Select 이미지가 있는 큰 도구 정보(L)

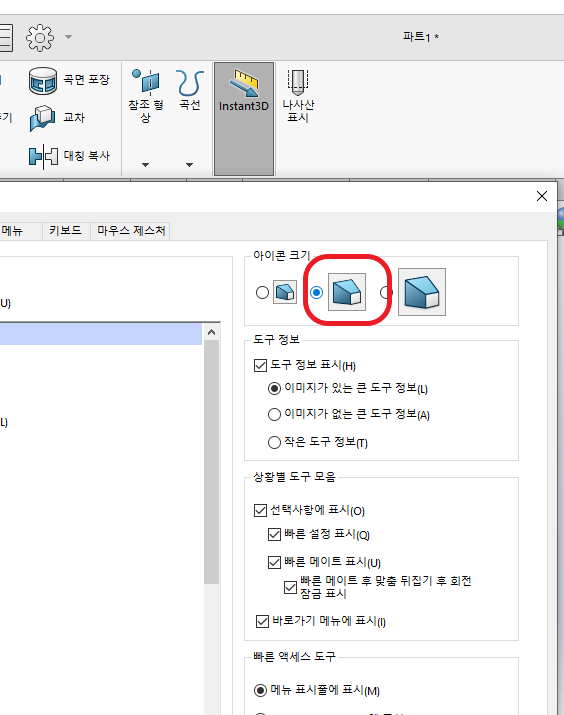tap(274, 389)
